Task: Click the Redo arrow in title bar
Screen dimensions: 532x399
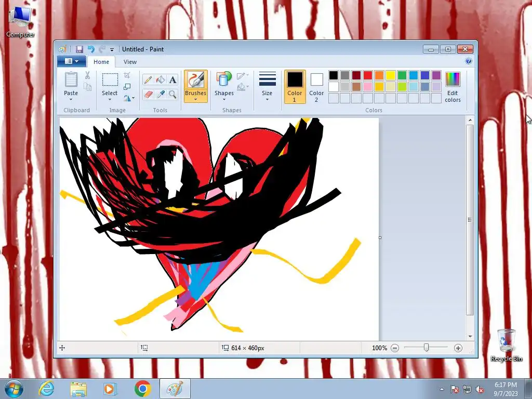Action: (102, 49)
